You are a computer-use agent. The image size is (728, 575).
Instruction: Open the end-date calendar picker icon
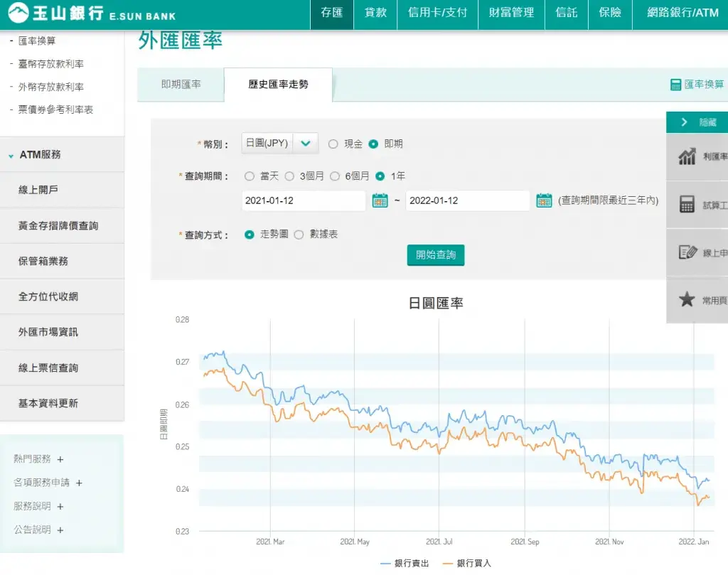[x=544, y=200]
